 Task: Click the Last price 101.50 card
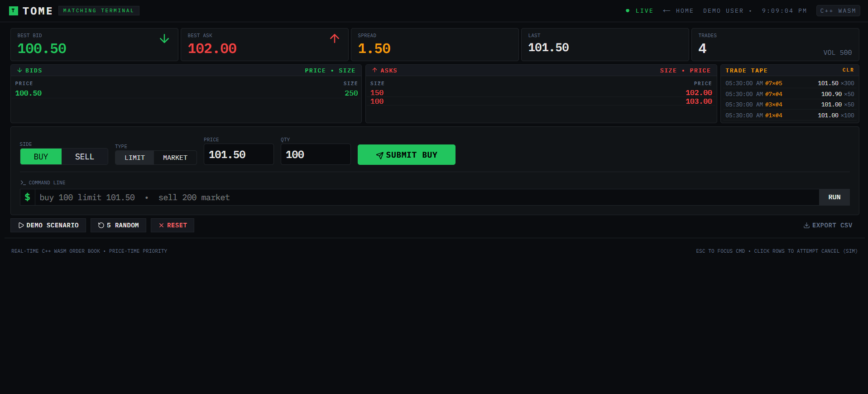point(605,44)
